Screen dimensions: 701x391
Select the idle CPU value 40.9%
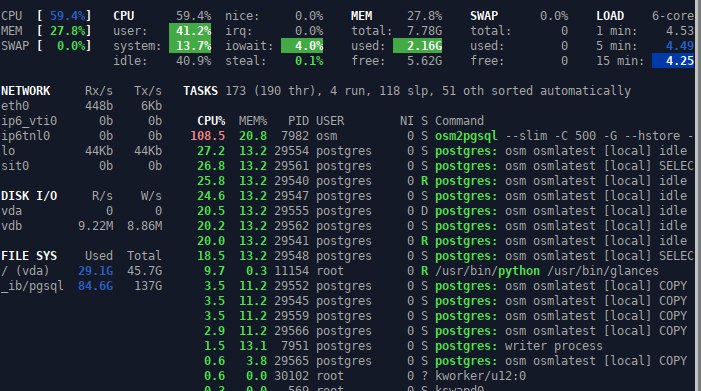(194, 61)
